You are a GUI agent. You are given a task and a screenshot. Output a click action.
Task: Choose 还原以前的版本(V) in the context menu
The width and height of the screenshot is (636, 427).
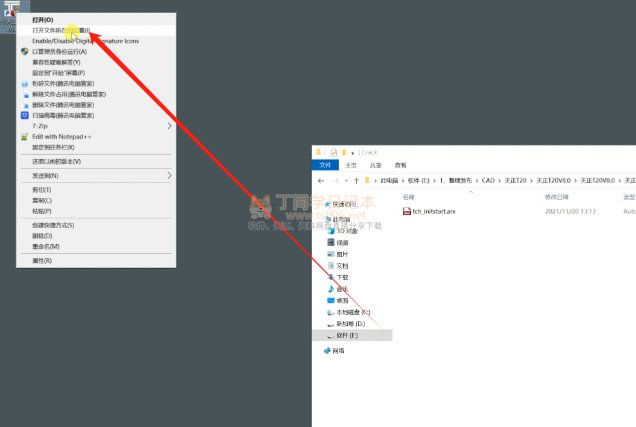tap(96, 161)
